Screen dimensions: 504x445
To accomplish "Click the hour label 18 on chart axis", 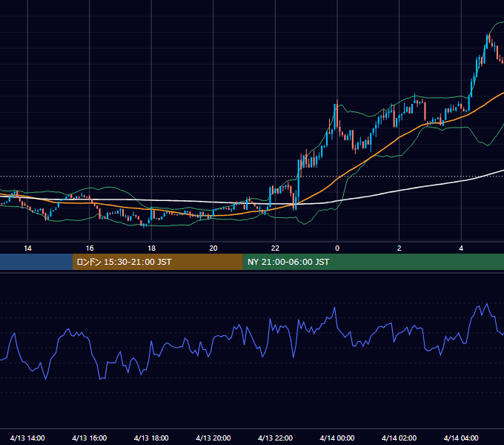I will pyautogui.click(x=151, y=248).
